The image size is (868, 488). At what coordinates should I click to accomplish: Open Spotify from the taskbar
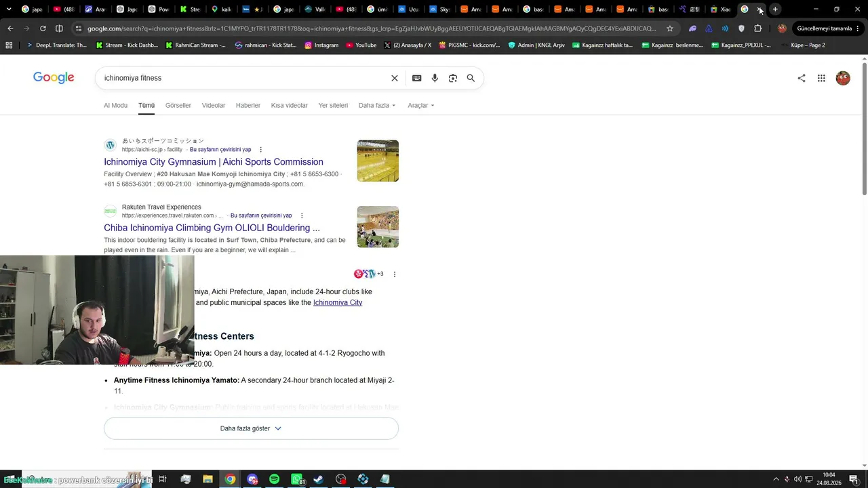click(x=274, y=479)
